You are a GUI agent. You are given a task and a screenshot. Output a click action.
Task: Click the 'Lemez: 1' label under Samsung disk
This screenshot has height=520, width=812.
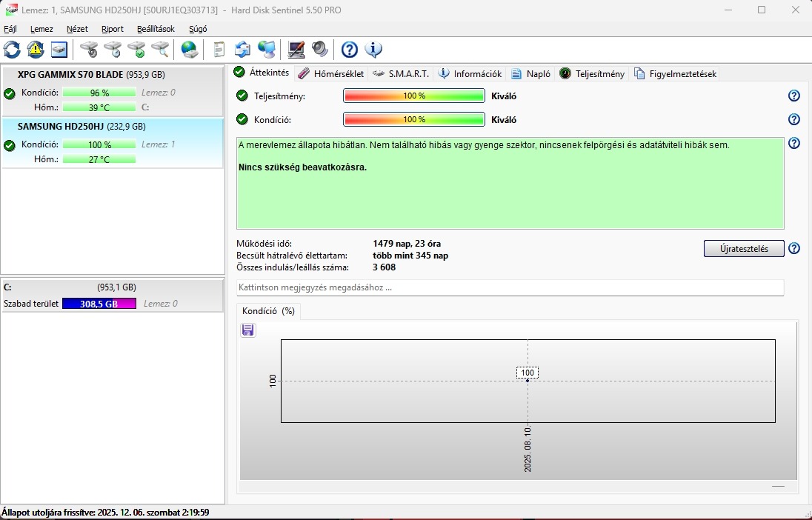click(x=159, y=144)
